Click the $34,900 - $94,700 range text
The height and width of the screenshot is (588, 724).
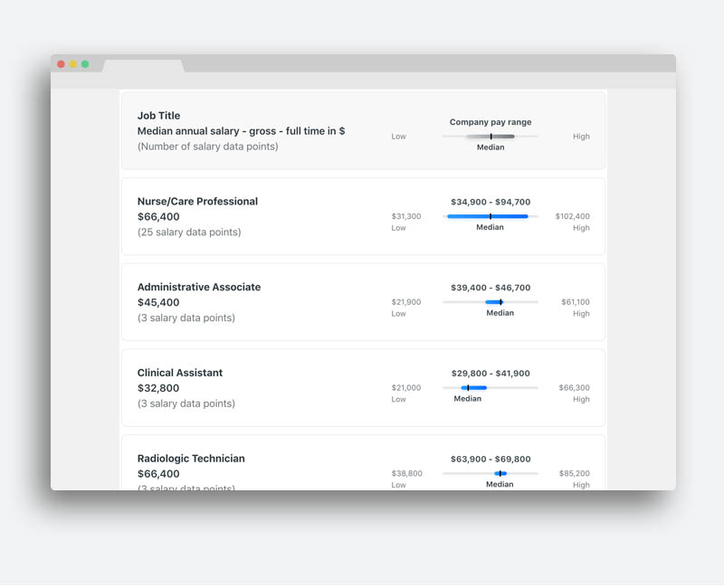[x=491, y=202]
